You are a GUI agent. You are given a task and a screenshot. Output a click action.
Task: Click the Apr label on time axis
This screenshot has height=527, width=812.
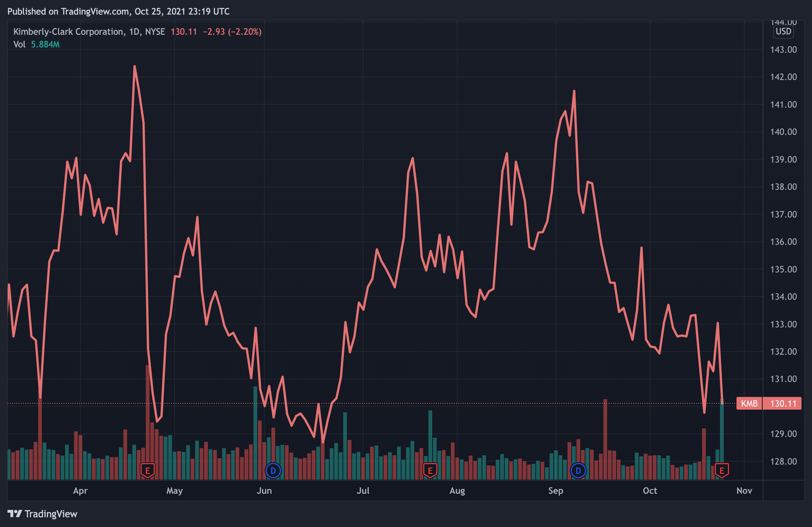[80, 491]
